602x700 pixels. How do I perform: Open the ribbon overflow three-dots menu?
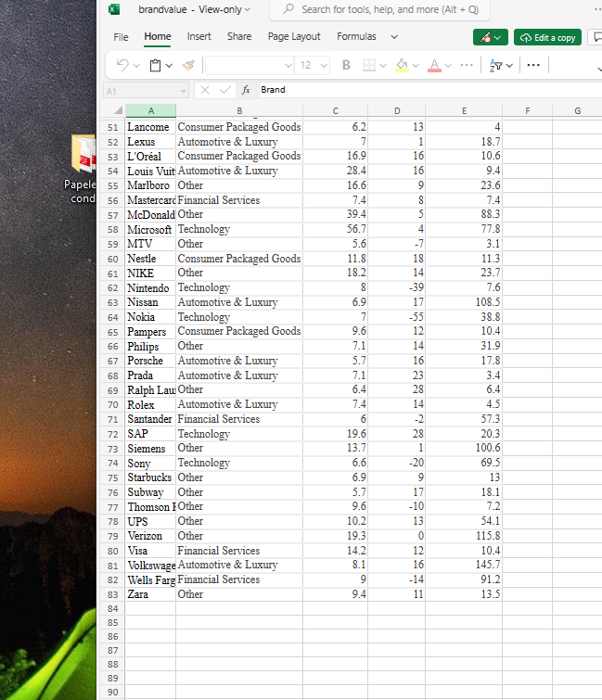(533, 65)
